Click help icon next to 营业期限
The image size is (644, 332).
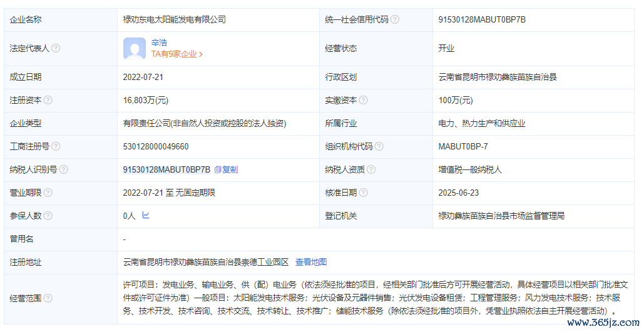click(x=48, y=193)
